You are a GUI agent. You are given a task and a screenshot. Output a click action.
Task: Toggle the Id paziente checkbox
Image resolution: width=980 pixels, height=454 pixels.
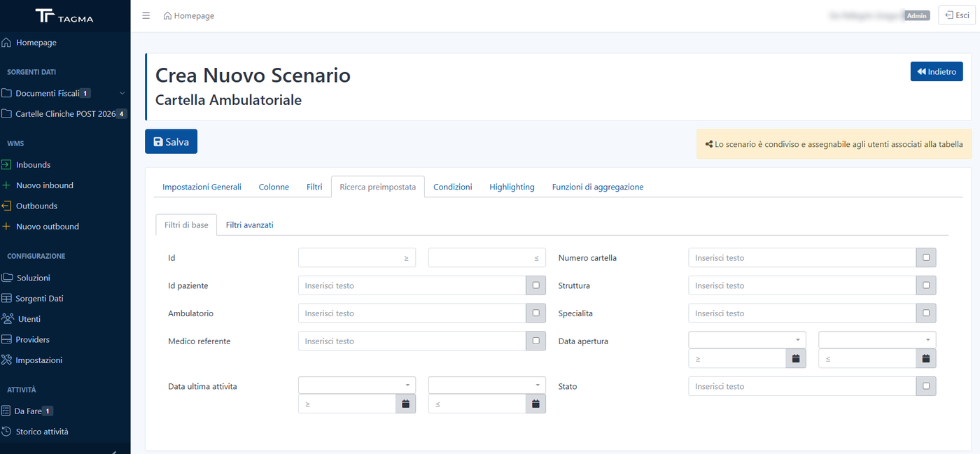536,285
